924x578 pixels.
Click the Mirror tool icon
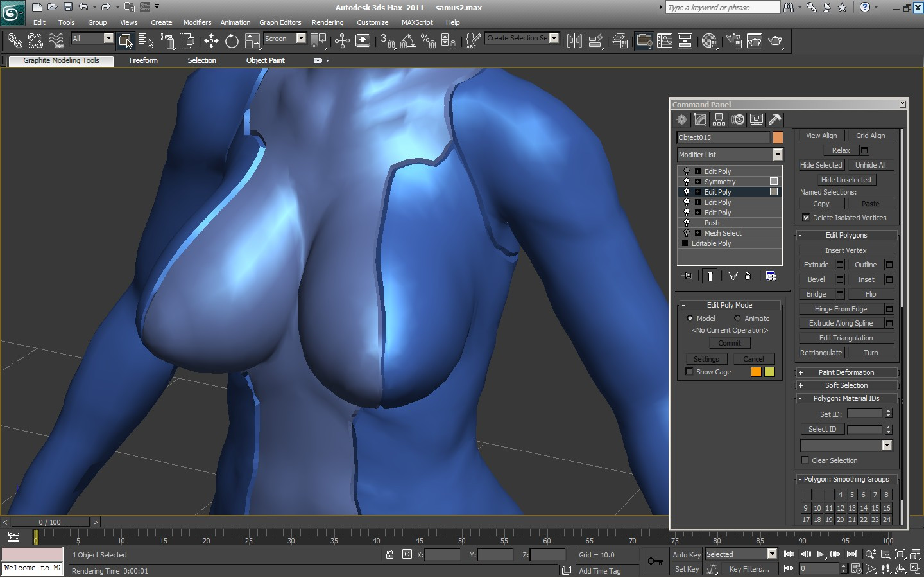coord(574,41)
